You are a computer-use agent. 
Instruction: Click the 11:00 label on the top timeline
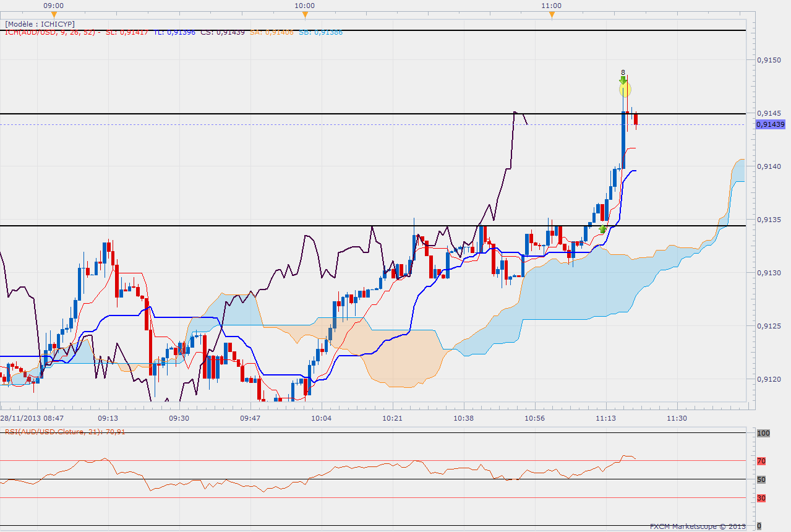coord(552,6)
